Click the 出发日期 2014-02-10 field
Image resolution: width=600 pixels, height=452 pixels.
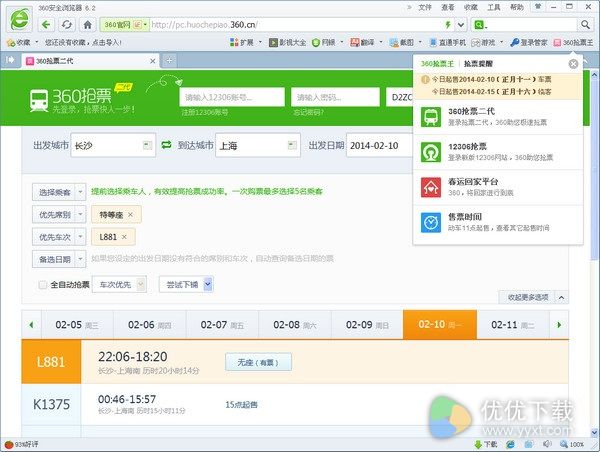380,145
